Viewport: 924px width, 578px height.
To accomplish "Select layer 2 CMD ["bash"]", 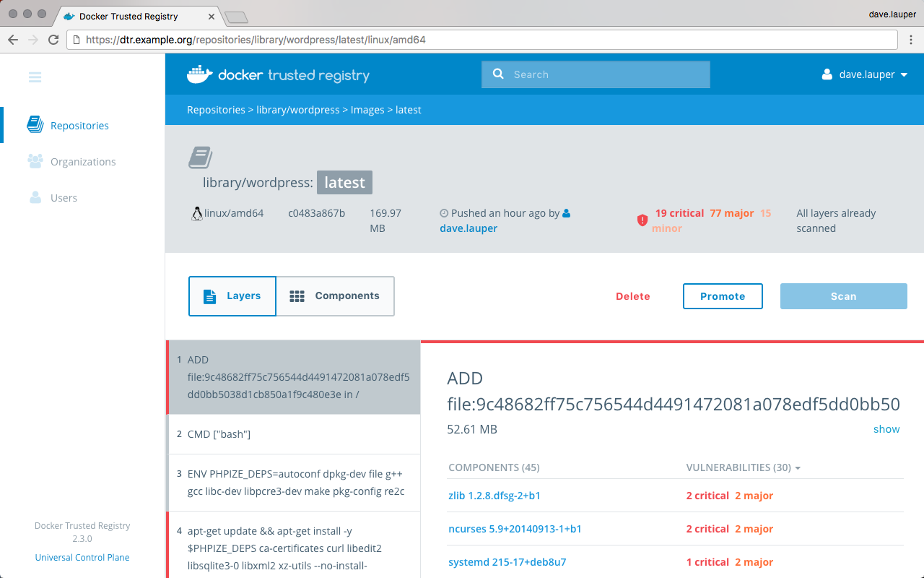I will [294, 434].
